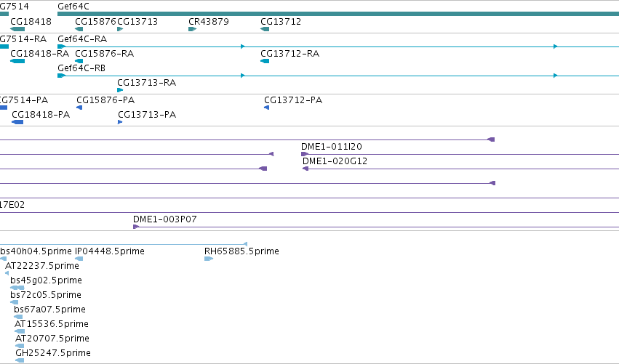Image resolution: width=619 pixels, height=364 pixels.
Task: Click the bs45g02.5prime EST glyph
Action: tap(17, 288)
